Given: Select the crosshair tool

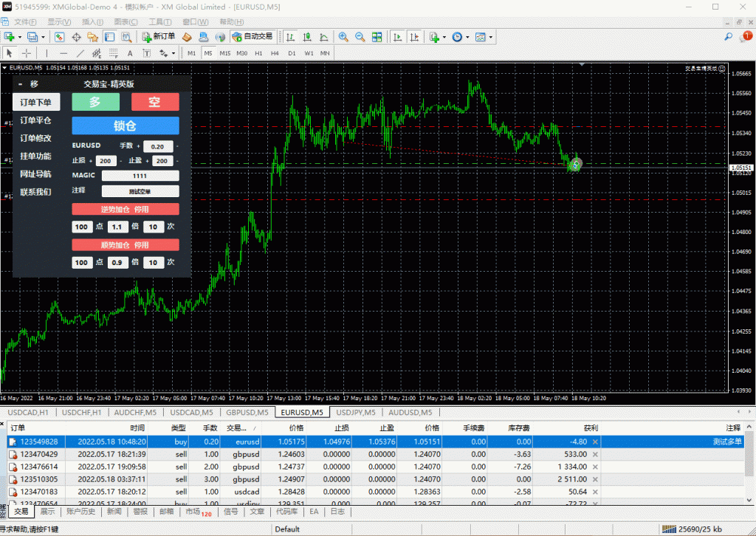Looking at the screenshot, I should coord(26,52).
